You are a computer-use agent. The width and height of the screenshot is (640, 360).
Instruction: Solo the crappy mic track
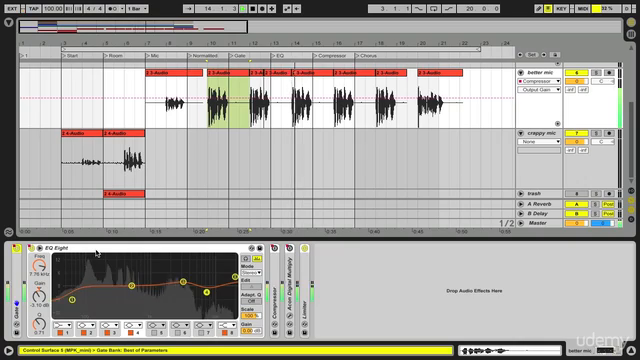click(596, 133)
